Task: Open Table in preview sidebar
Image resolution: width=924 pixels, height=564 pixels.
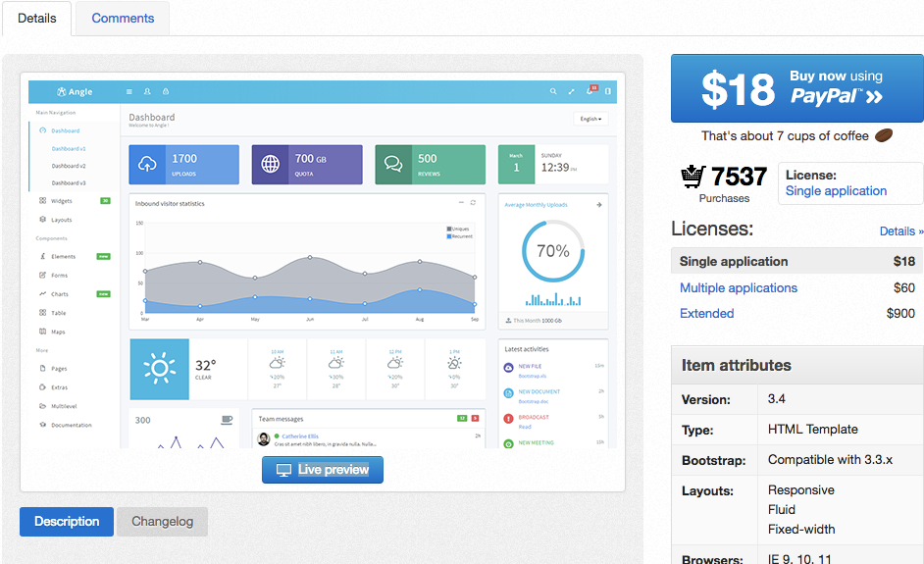Action: (x=58, y=313)
